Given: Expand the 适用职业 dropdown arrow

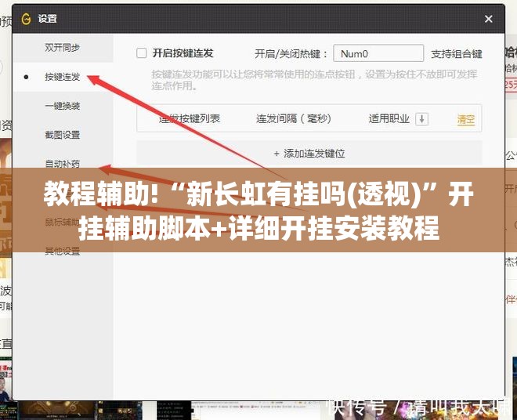Looking at the screenshot, I should pyautogui.click(x=421, y=119).
